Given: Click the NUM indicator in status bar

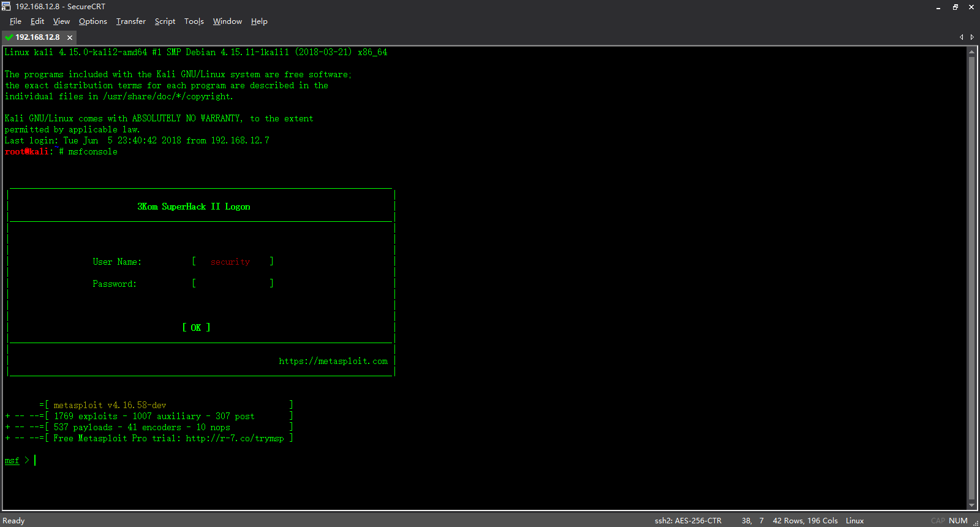Looking at the screenshot, I should coord(958,521).
